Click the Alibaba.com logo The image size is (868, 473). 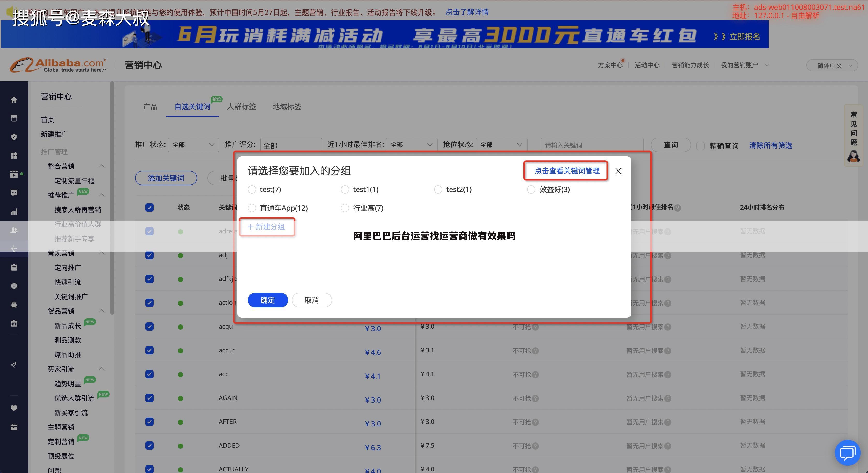(58, 65)
